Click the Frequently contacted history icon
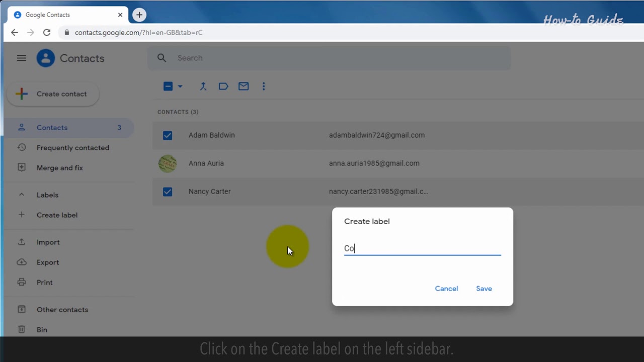The height and width of the screenshot is (362, 644). 22,147
